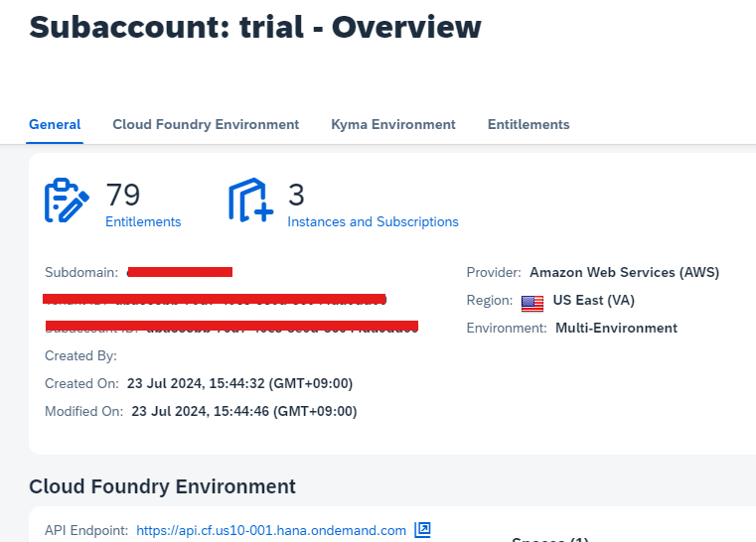Click the Created On timestamp

click(x=238, y=383)
